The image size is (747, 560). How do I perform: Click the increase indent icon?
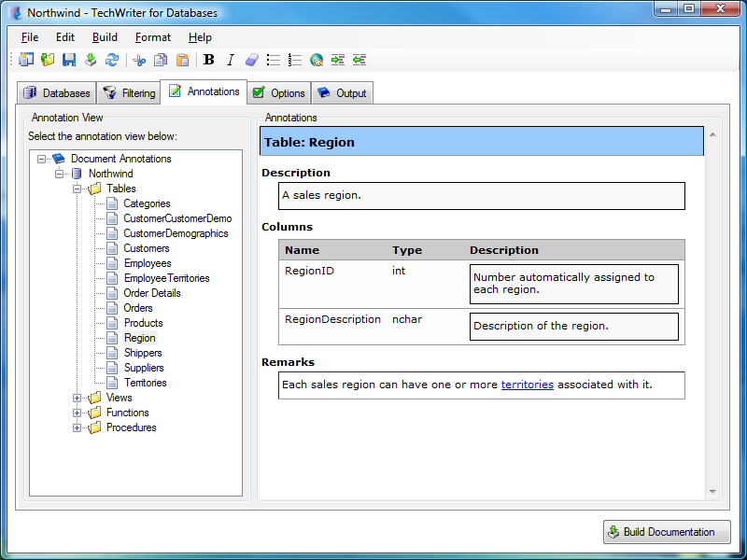[x=338, y=60]
